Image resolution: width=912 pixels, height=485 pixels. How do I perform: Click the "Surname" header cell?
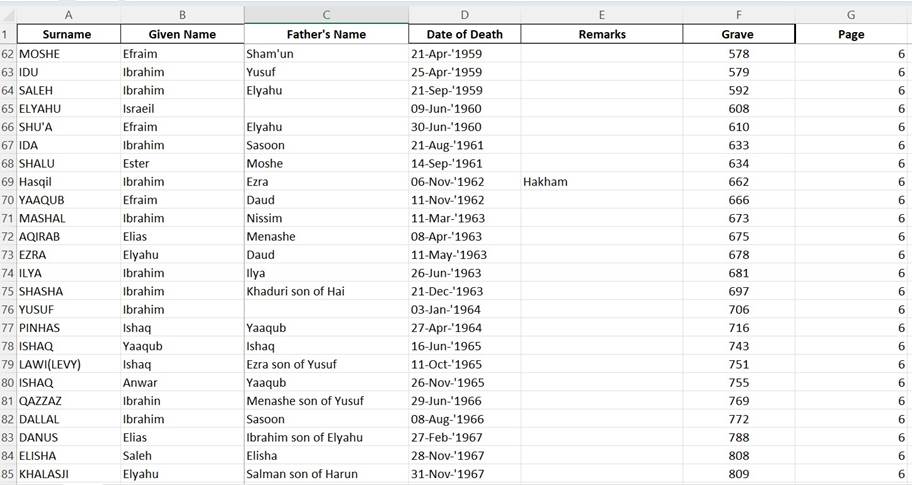[x=67, y=34]
